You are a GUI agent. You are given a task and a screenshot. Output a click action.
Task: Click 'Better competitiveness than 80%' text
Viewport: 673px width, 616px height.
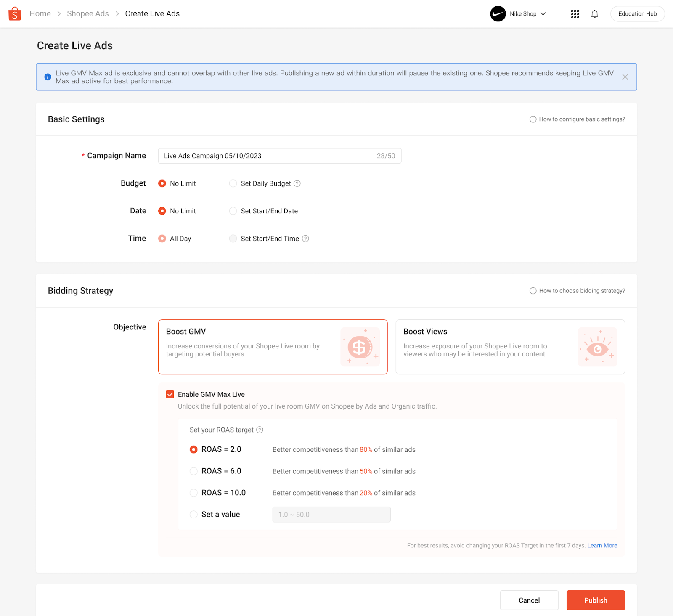point(344,450)
